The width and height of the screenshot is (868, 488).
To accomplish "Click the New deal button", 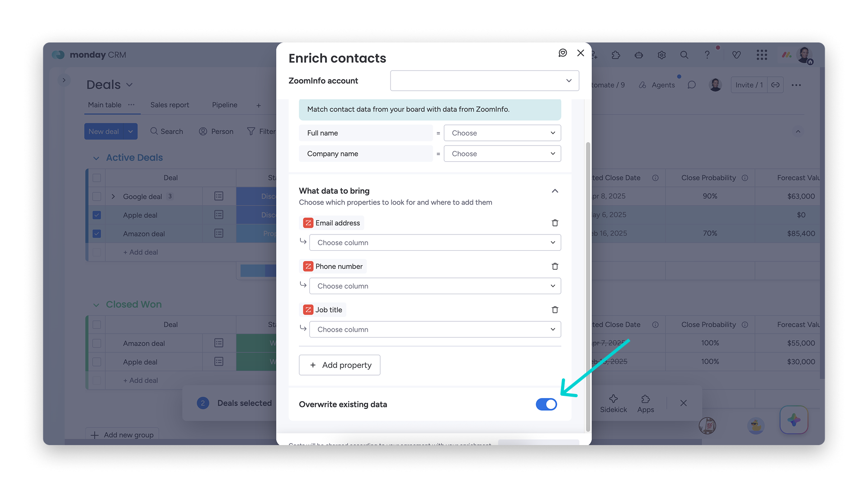I will (104, 131).
